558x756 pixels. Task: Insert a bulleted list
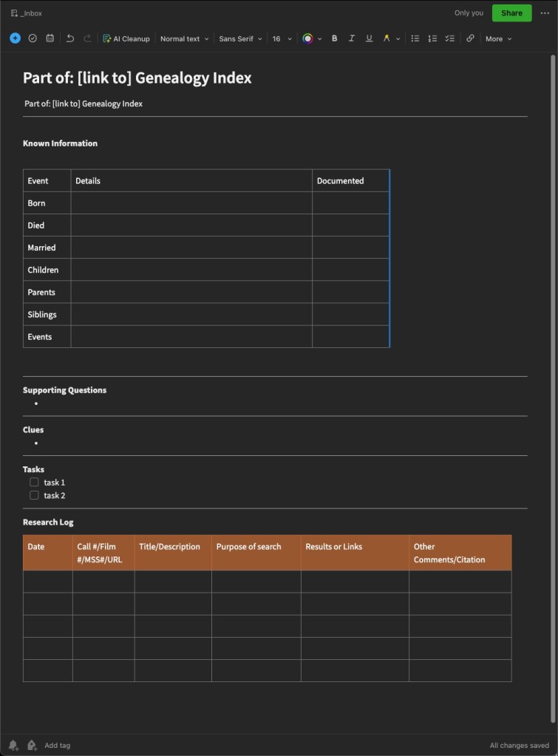click(415, 38)
